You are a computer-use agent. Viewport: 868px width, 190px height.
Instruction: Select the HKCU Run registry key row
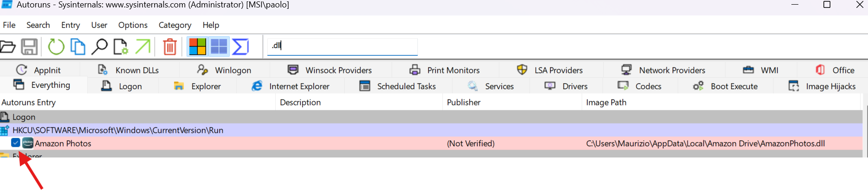431,130
